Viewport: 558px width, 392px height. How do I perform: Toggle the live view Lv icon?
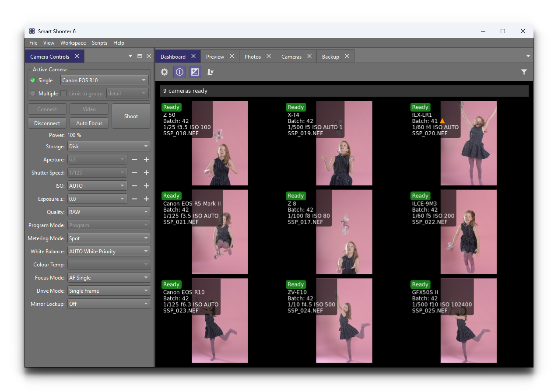point(211,72)
